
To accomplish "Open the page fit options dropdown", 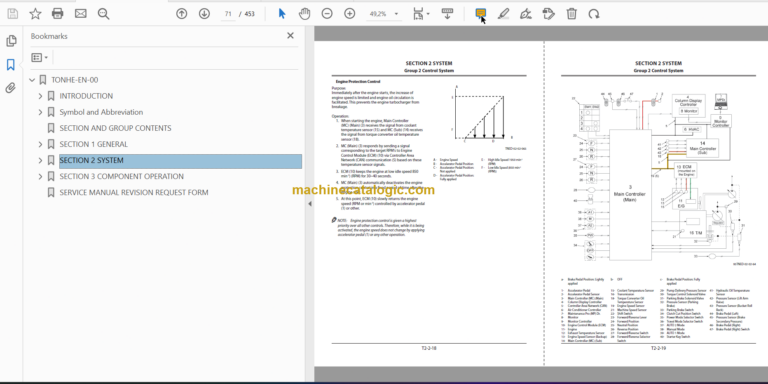I will coord(421,14).
